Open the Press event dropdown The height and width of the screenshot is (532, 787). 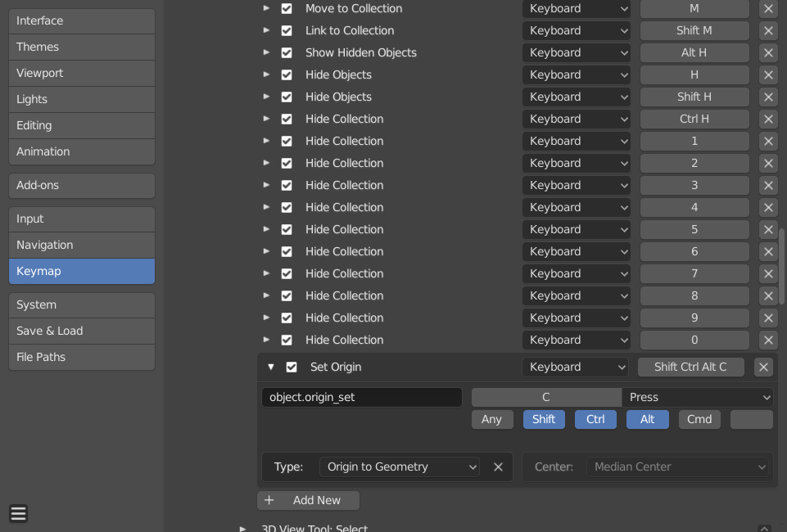[x=698, y=397]
